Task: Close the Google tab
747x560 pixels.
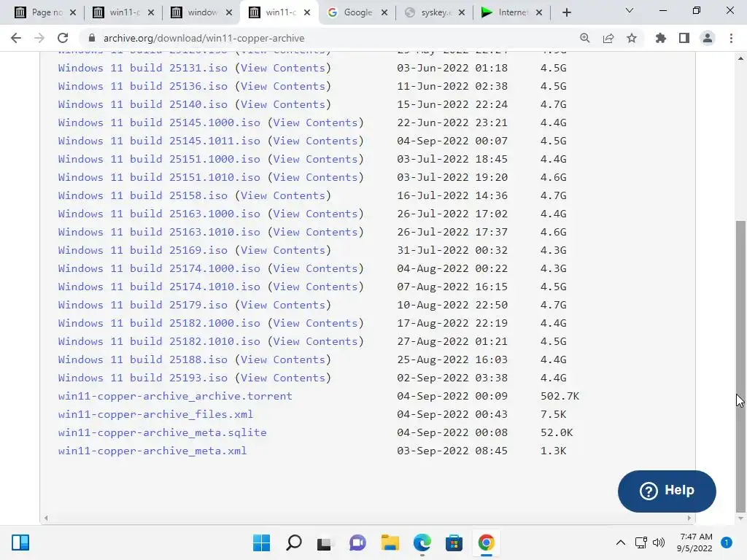Action: point(384,13)
